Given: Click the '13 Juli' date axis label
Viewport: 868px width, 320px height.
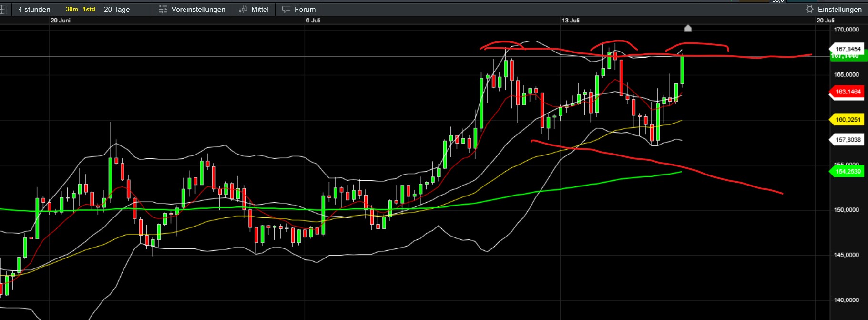Looking at the screenshot, I should pos(571,21).
